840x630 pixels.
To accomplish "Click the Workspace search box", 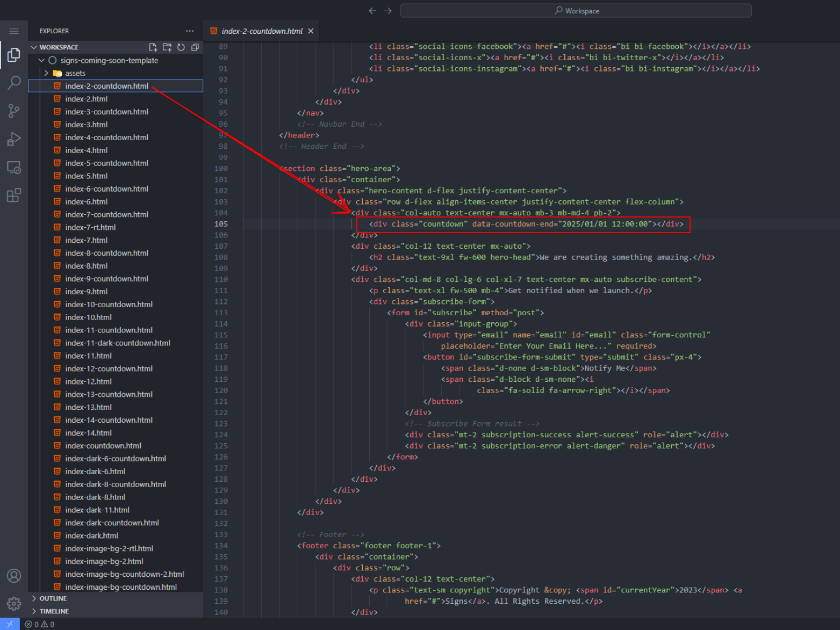I will pos(576,11).
